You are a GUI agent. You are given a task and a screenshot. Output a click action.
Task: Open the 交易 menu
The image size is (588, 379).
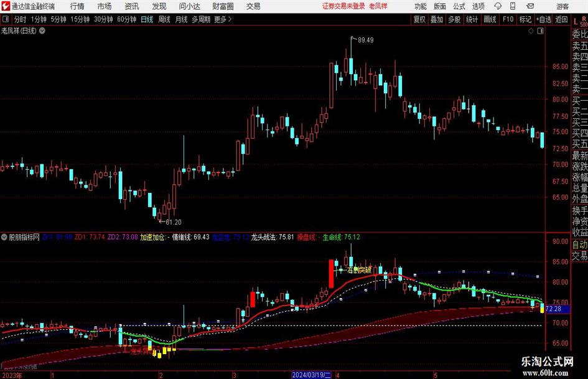253,6
